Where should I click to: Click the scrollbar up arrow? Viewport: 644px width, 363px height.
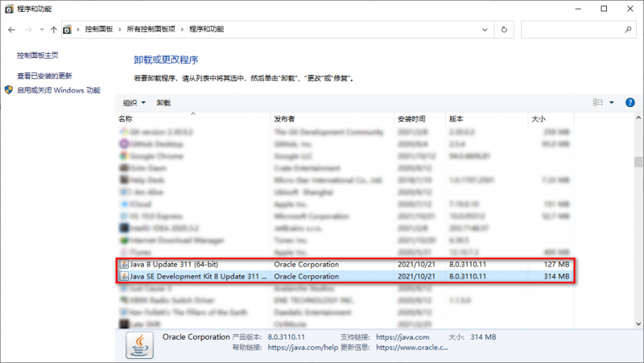point(638,118)
